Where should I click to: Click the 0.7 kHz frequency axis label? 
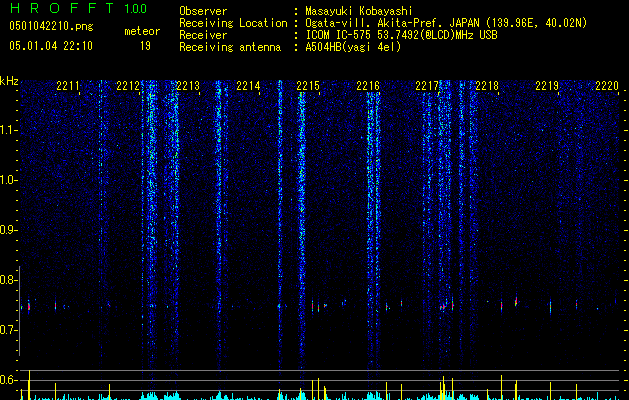coord(8,330)
